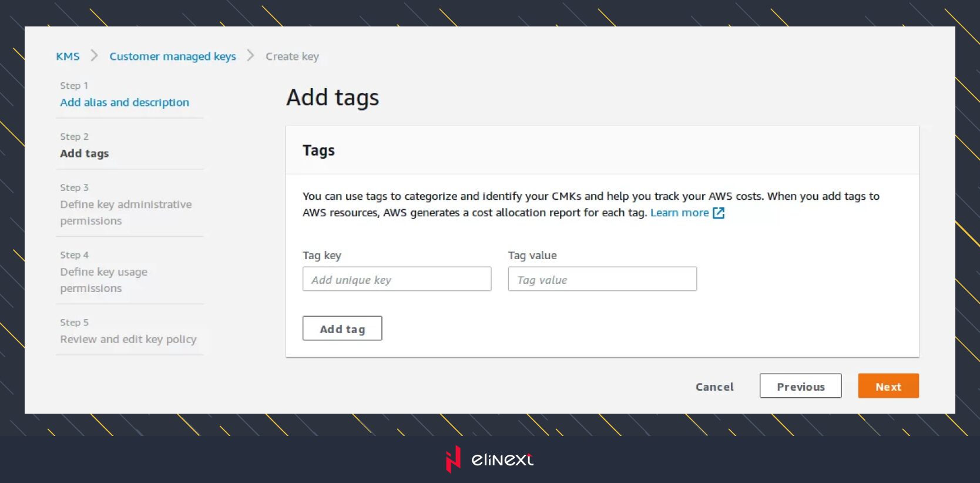The image size is (980, 483).
Task: Click the chevron before Create key breadcrumb
Action: tap(251, 56)
